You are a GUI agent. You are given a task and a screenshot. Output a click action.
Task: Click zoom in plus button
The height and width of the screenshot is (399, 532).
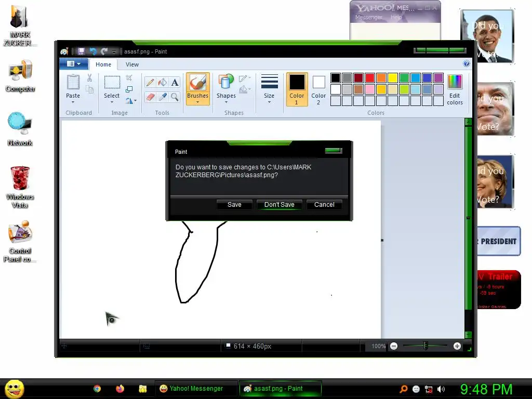pyautogui.click(x=457, y=346)
